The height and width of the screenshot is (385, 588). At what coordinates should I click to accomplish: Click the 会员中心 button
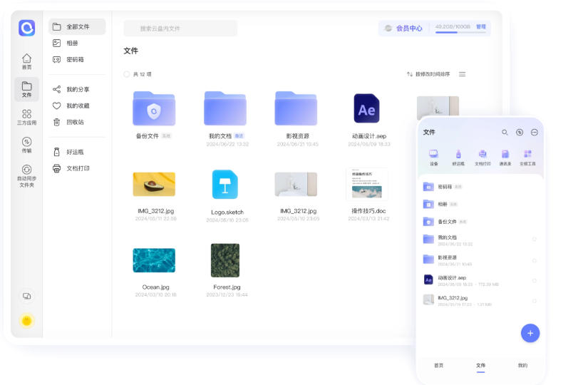(403, 29)
